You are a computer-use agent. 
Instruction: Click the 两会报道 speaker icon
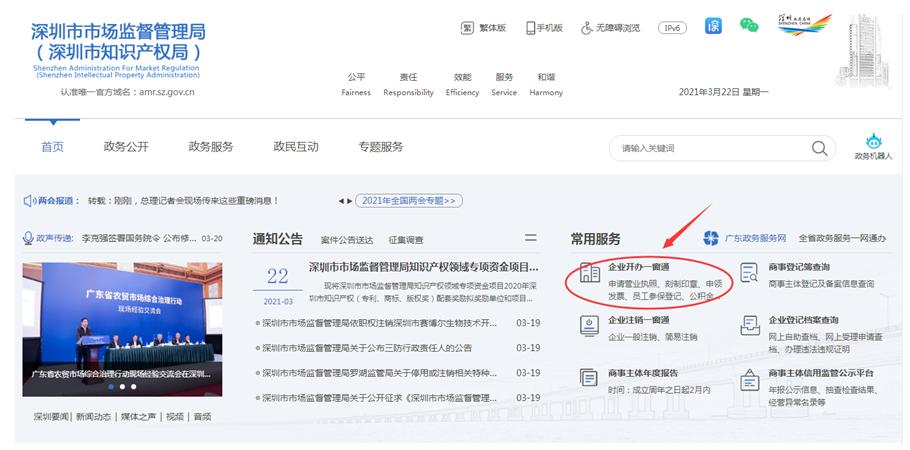click(29, 201)
